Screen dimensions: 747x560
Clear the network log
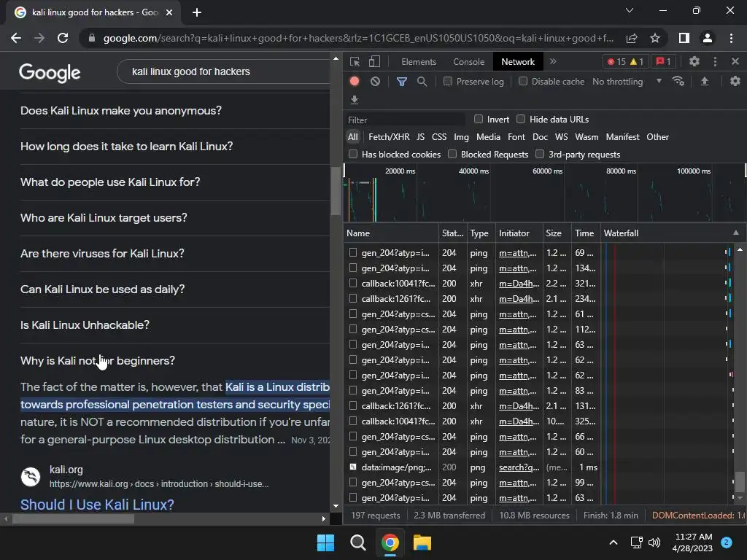point(376,82)
